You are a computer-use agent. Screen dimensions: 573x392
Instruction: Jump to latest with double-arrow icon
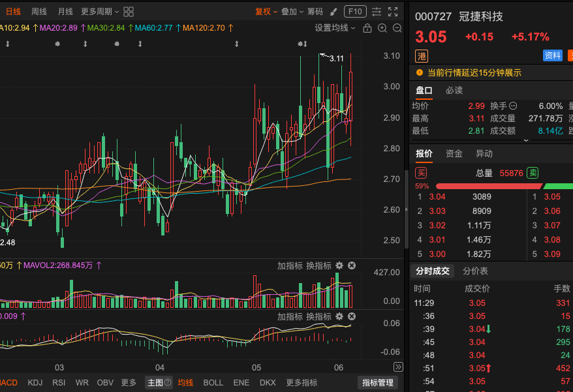[x=398, y=367]
